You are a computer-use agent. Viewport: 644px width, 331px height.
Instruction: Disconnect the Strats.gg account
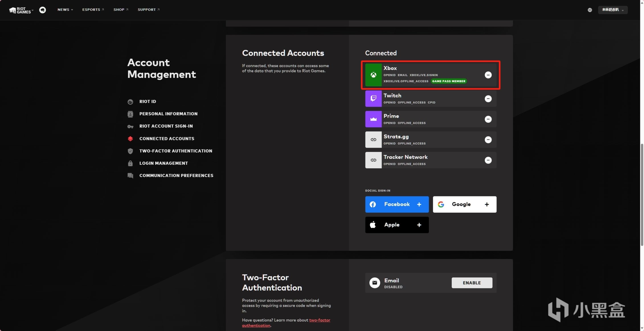click(x=488, y=140)
